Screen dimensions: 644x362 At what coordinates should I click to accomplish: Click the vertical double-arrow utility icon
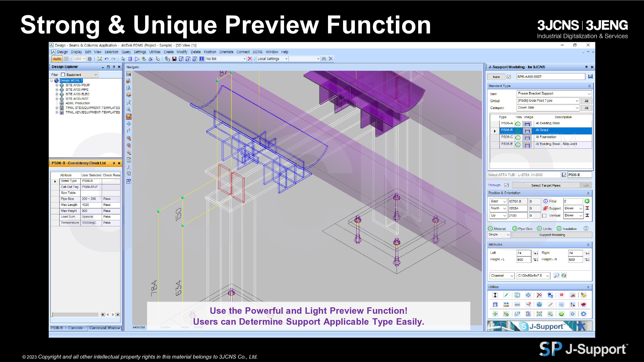495,295
